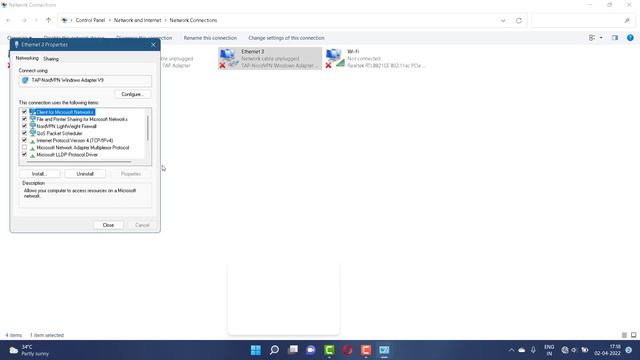Select Client for Microsoft Networks item
Screen dimensions: 640x360
click(x=65, y=112)
